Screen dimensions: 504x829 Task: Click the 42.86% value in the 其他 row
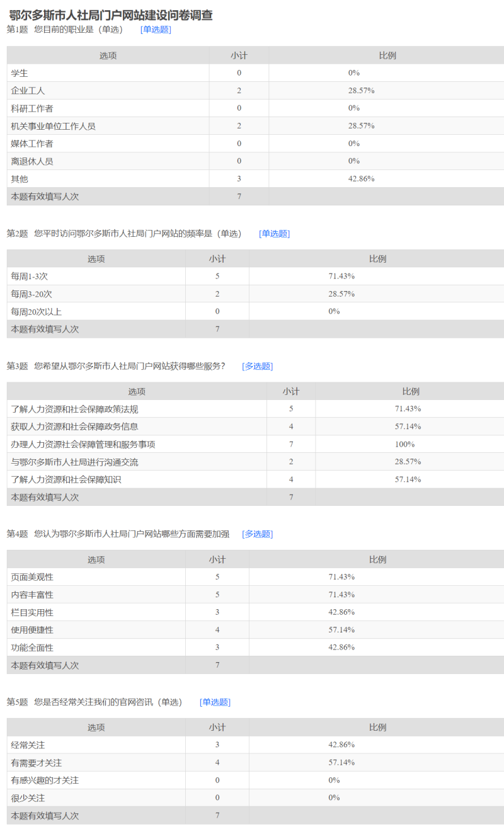pyautogui.click(x=362, y=179)
